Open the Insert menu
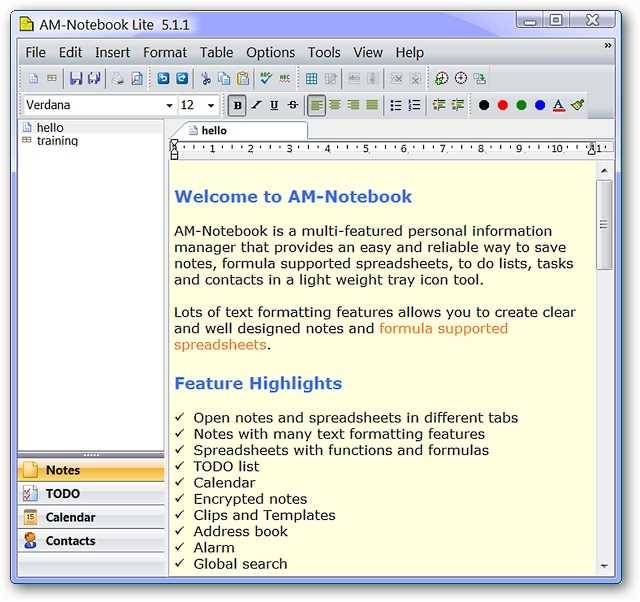The width and height of the screenshot is (640, 602). tap(112, 53)
